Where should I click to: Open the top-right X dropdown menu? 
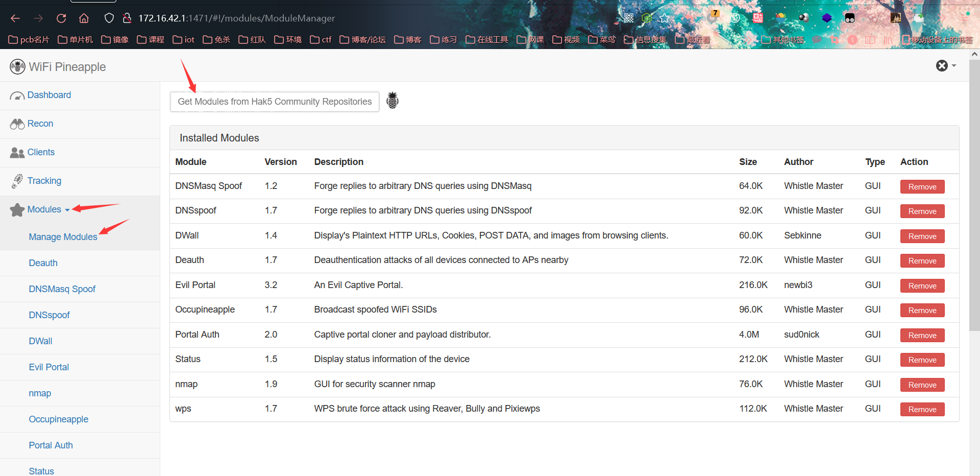point(945,65)
